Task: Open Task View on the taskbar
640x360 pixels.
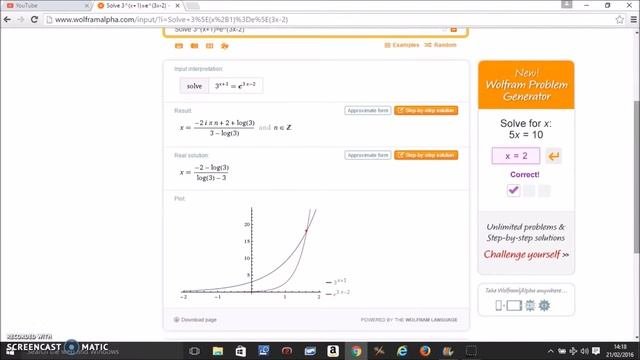Action: pos(194,351)
